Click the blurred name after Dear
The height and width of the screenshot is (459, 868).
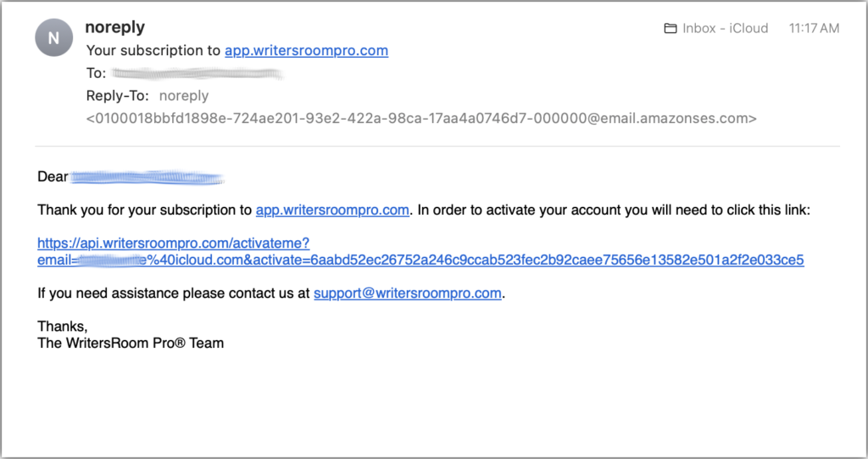pyautogui.click(x=147, y=177)
